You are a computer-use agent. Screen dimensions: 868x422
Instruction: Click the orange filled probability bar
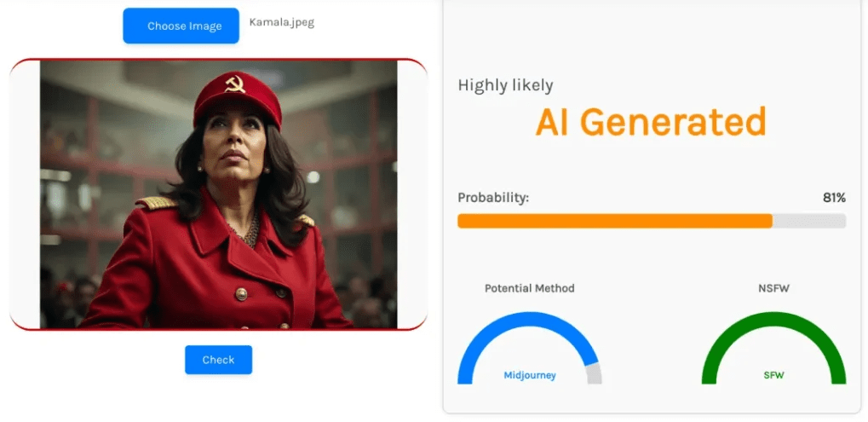tap(613, 221)
